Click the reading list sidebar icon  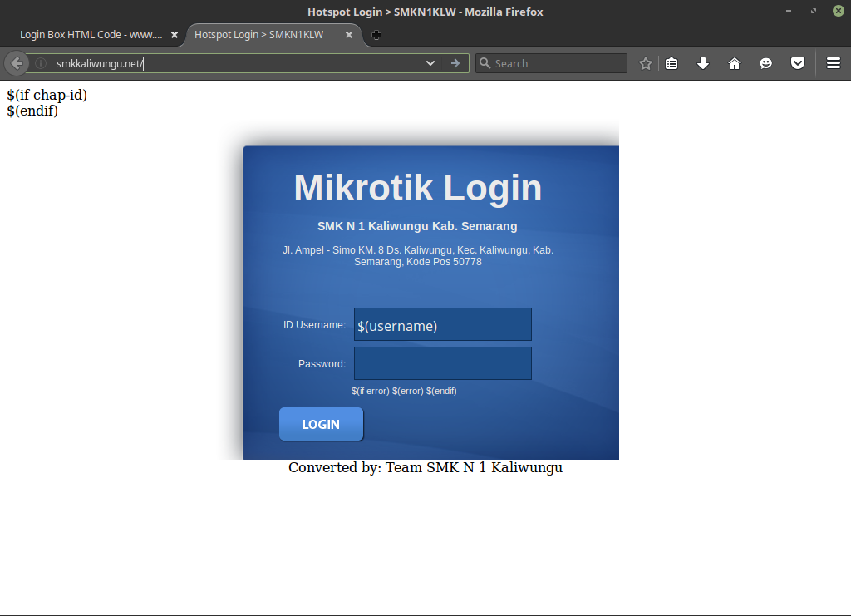[x=671, y=62]
